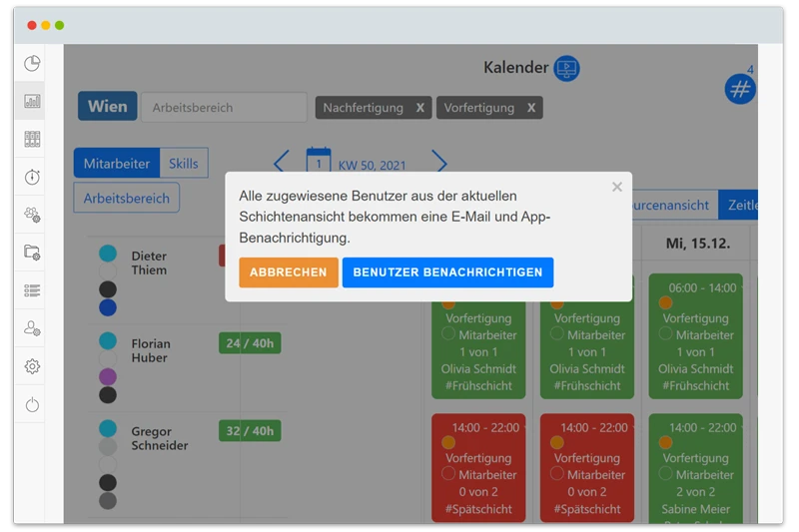The width and height of the screenshot is (799, 532).
Task: Open the pie chart dashboard icon in sidebar
Action: 32,64
